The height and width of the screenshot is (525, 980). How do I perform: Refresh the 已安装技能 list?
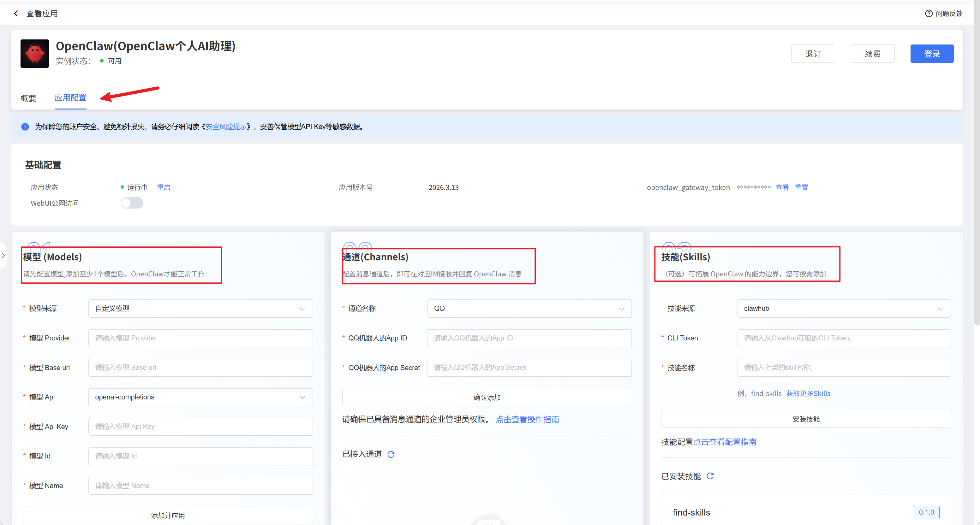pos(710,476)
